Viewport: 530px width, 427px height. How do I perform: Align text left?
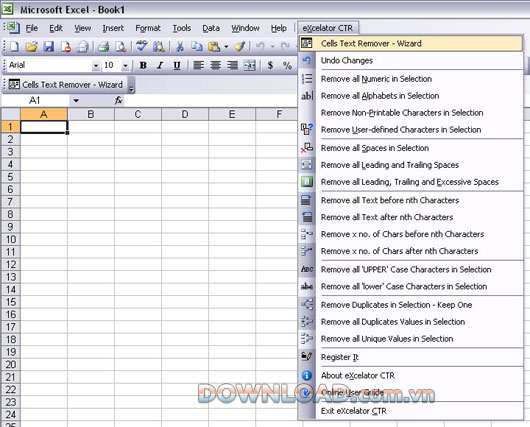point(198,65)
